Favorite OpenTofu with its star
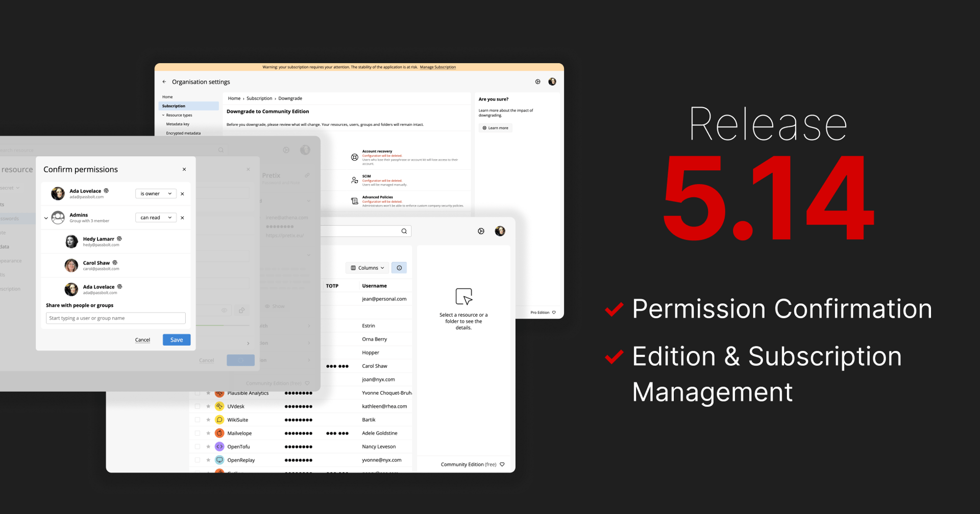 pos(208,447)
